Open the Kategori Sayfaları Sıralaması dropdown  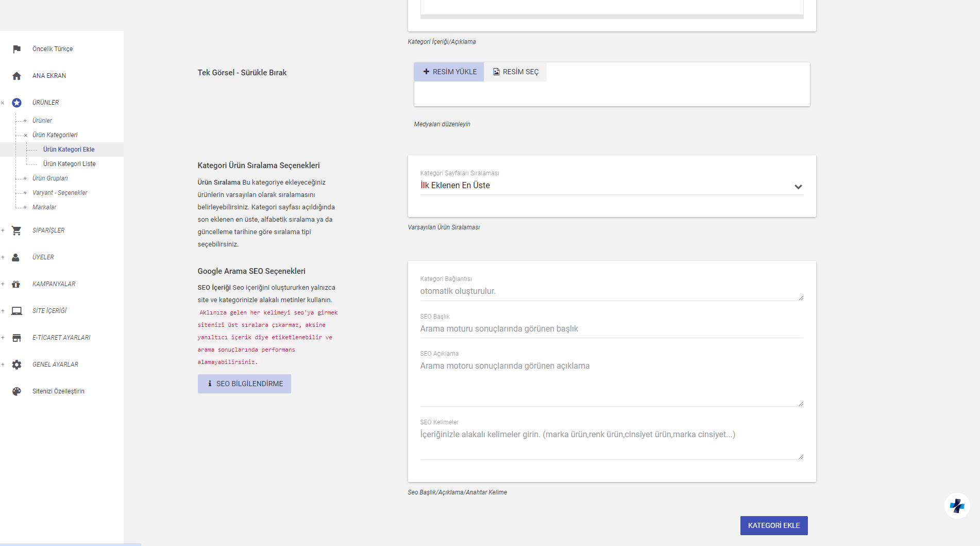(x=611, y=186)
